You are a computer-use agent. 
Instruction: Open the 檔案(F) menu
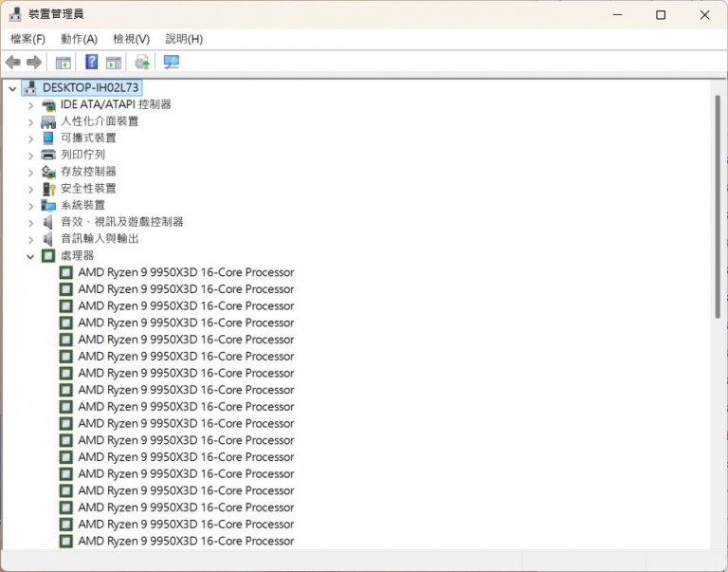click(x=27, y=39)
